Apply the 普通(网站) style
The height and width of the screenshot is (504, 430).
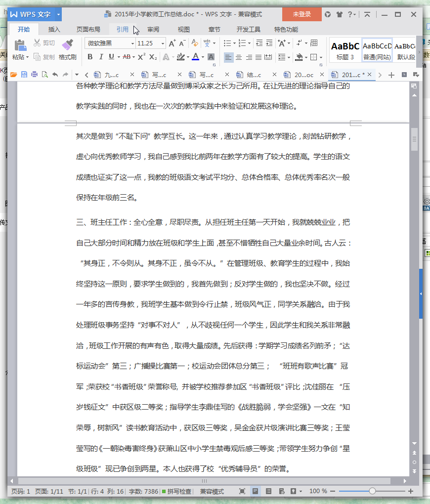pos(377,50)
